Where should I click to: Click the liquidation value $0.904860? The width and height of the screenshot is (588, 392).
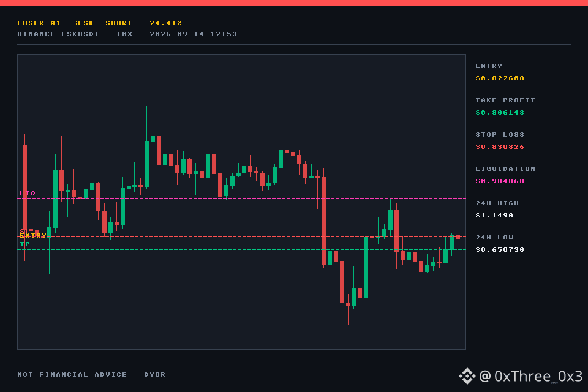[500, 181]
